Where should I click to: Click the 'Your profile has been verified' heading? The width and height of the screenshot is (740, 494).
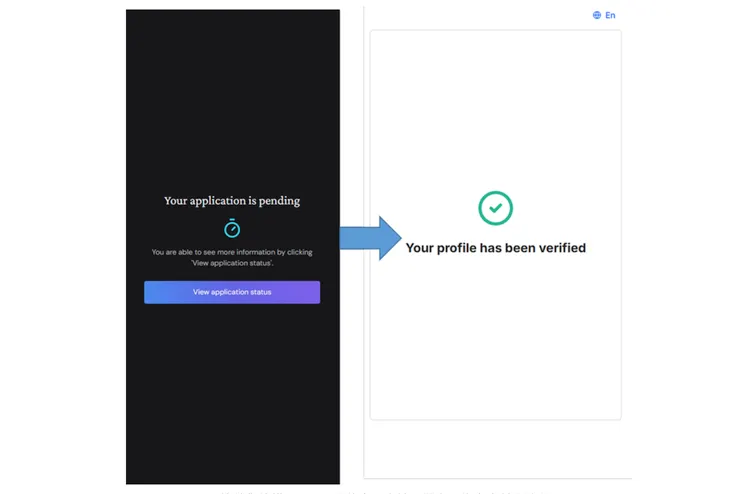coord(495,247)
